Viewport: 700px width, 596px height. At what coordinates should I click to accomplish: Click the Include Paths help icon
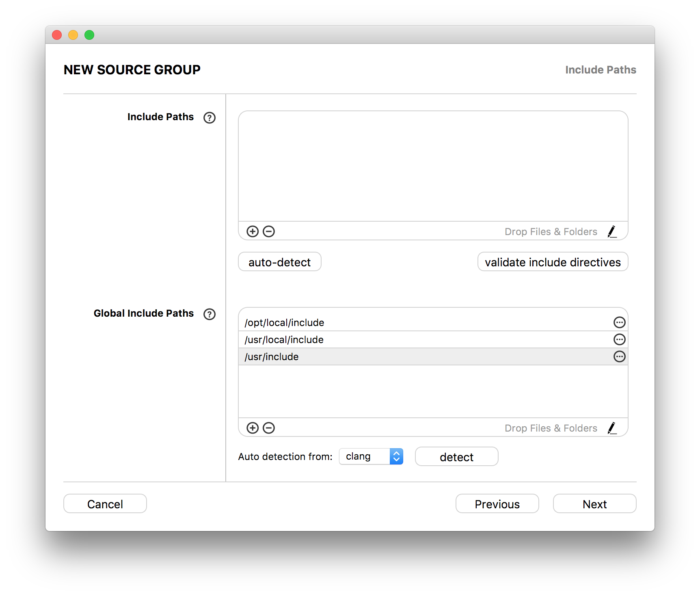click(210, 118)
